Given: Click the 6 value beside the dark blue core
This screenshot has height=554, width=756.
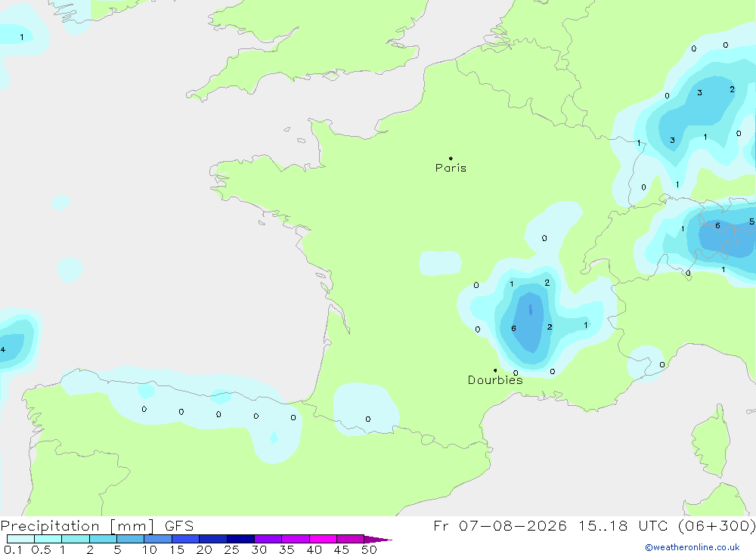Looking at the screenshot, I should coord(513,328).
